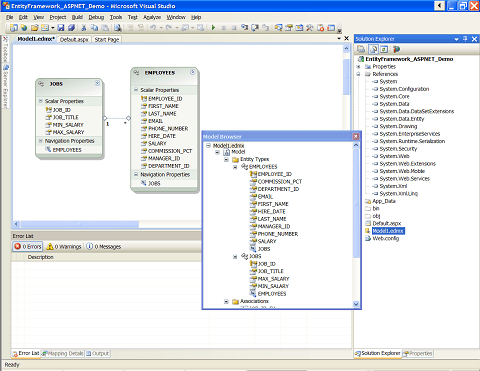Image resolution: width=480 pixels, height=371 pixels.
Task: Collapse Entity Types node in Model Browser
Action: pos(226,159)
